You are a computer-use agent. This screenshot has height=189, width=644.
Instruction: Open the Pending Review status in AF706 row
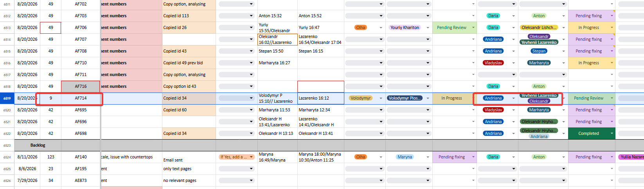(473, 28)
